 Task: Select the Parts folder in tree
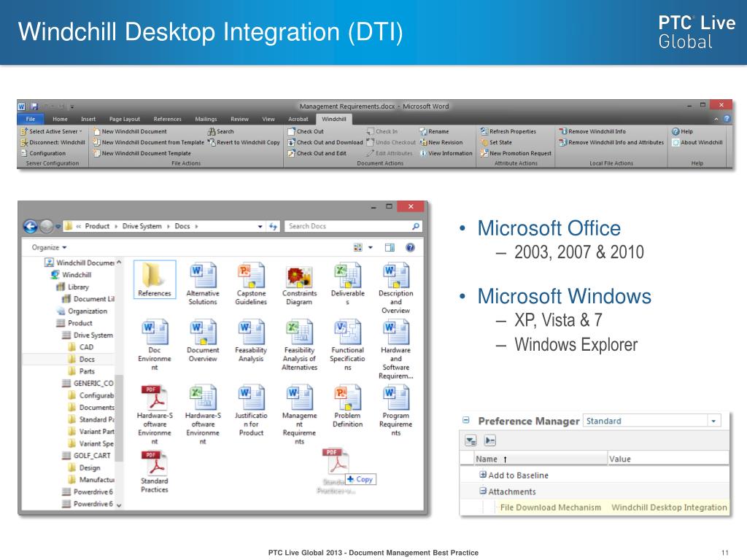coord(82,371)
